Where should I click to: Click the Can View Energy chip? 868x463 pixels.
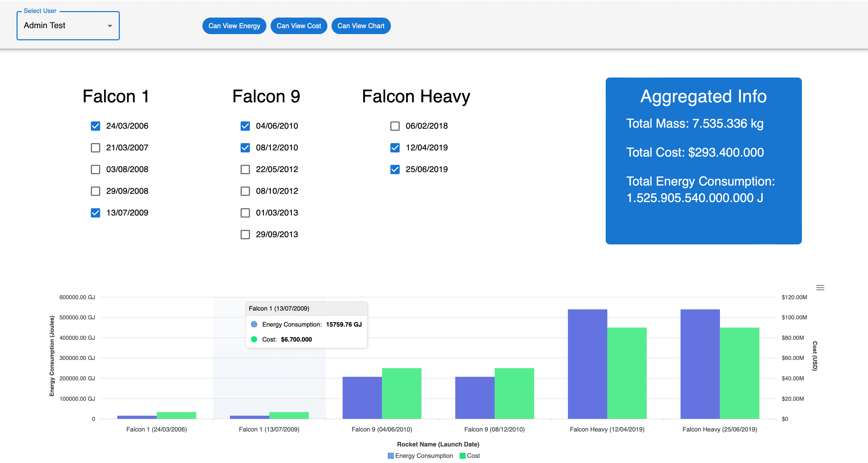tap(234, 26)
